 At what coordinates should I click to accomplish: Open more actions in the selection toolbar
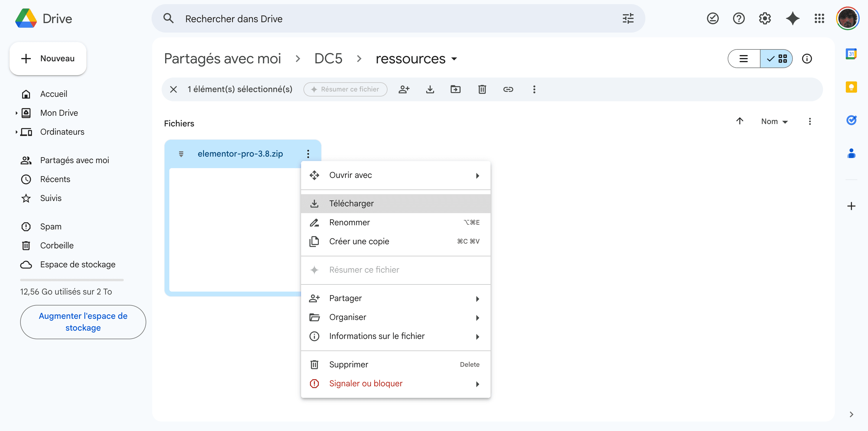(x=534, y=89)
